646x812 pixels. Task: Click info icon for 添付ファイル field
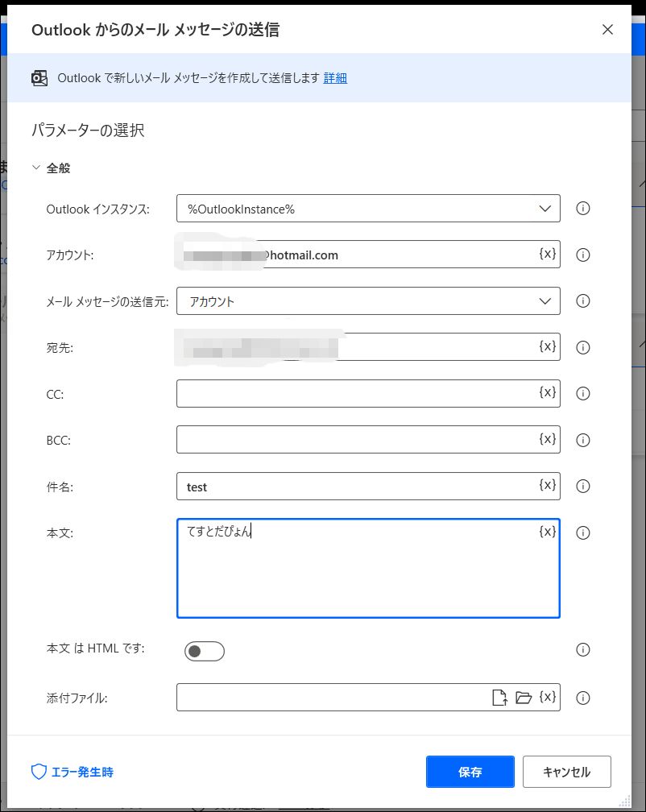(583, 698)
